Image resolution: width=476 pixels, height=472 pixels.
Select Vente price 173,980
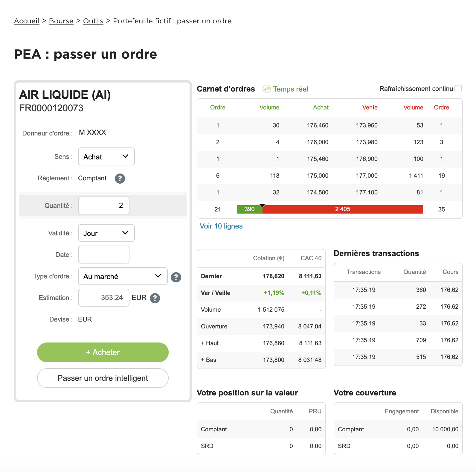(x=367, y=142)
